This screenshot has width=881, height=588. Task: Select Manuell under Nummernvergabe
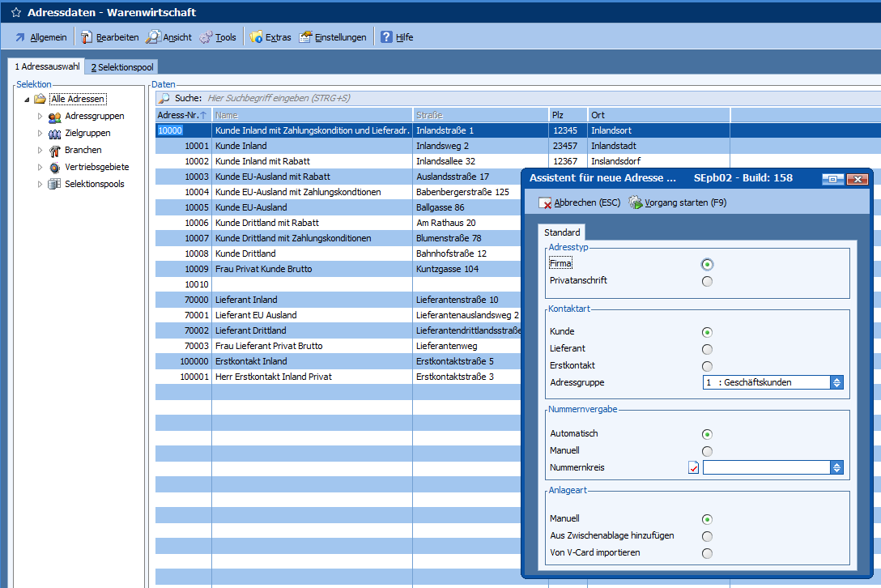pos(708,451)
